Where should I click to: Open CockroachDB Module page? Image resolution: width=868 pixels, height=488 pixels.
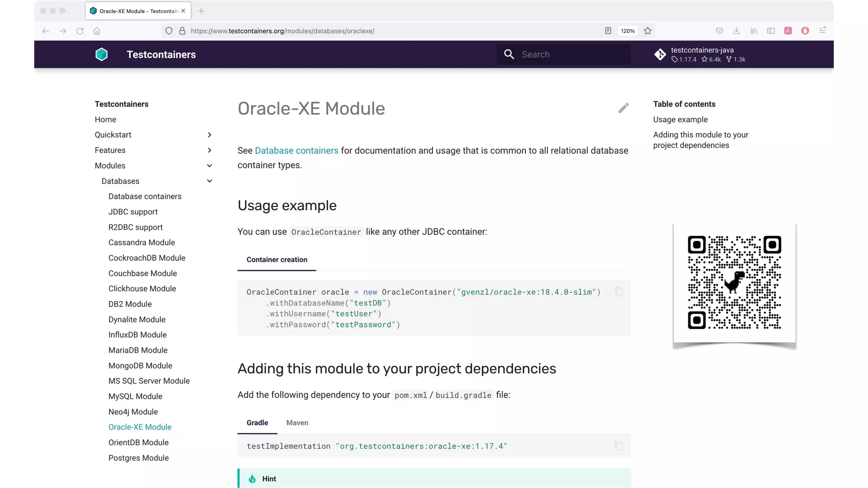(x=147, y=258)
